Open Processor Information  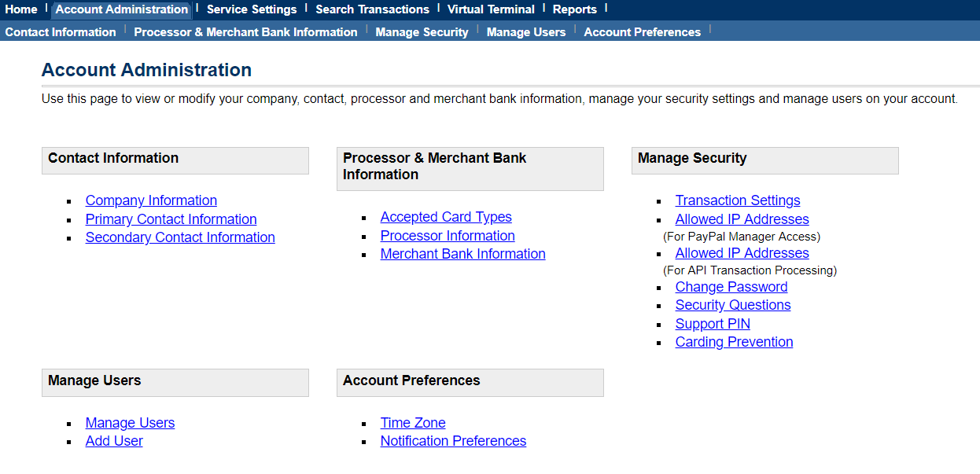(x=447, y=235)
